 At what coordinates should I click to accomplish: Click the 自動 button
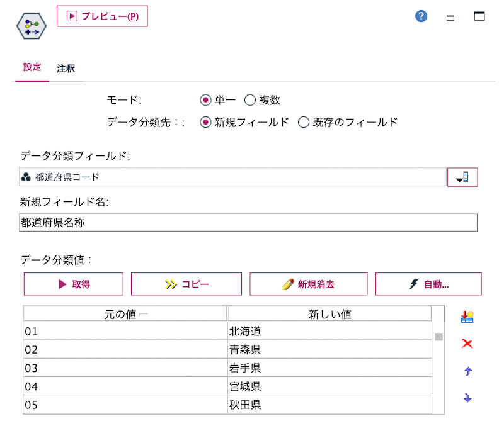coord(429,284)
